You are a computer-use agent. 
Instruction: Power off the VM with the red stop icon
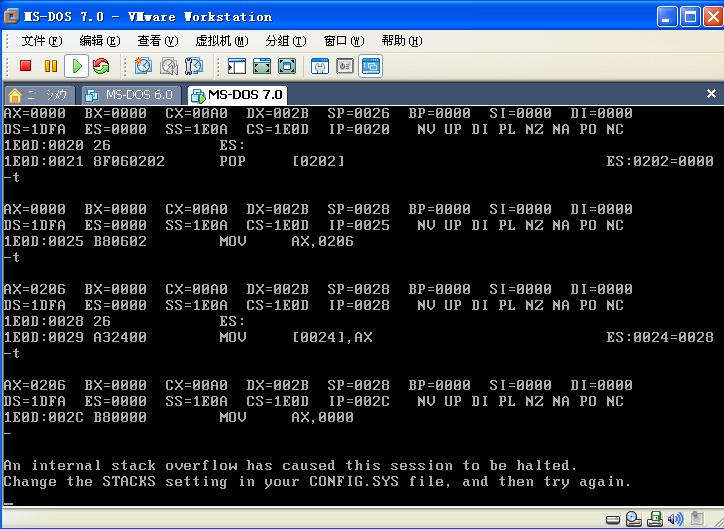click(25, 66)
